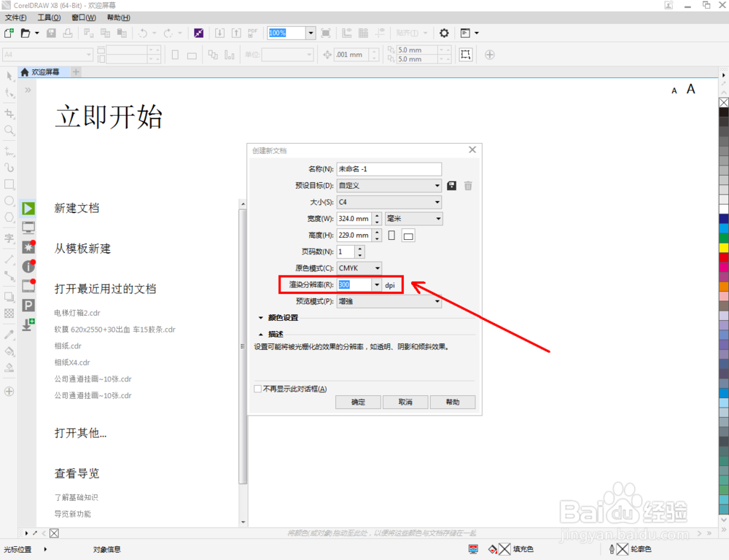Click the save preset disk icon
729x560 pixels.
tap(451, 186)
